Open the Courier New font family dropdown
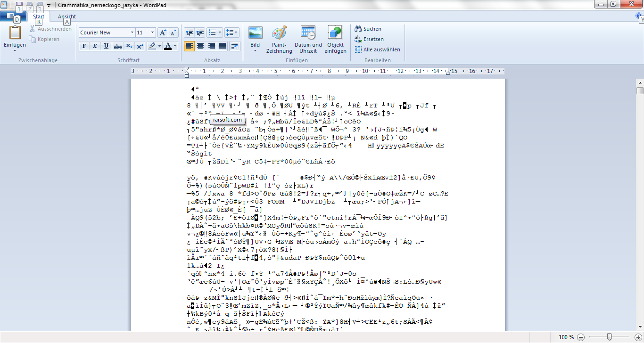The image size is (644, 343). [132, 33]
